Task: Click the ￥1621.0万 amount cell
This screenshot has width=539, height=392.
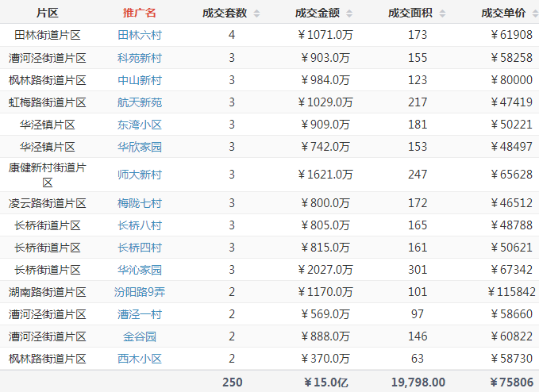Action: coord(325,175)
